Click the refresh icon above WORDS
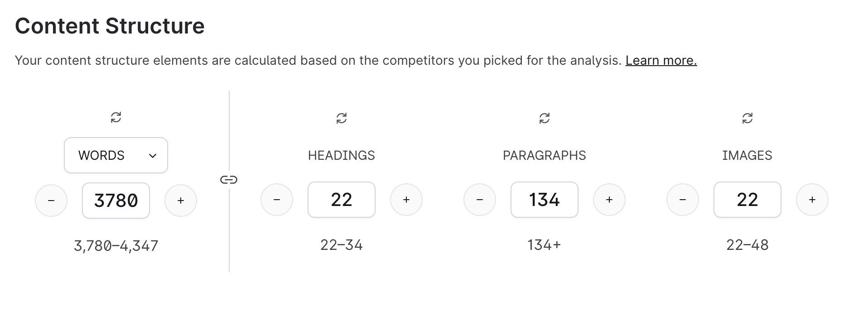The image size is (868, 316). click(x=116, y=118)
